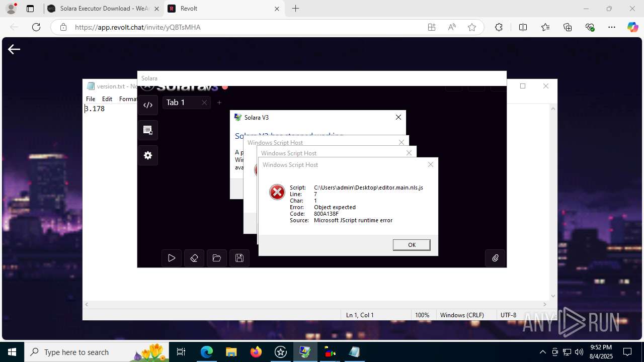View site information lock icon
Screen dimensions: 644x362
click(63, 27)
